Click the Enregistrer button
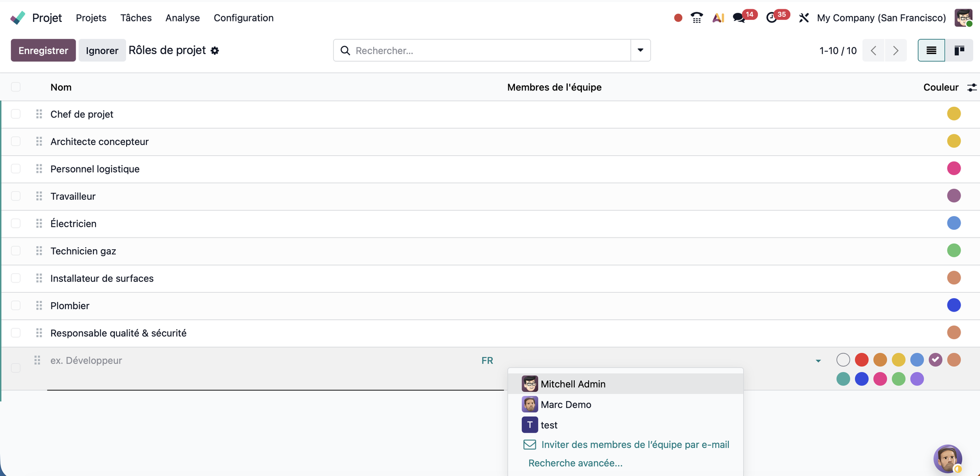 (x=43, y=51)
